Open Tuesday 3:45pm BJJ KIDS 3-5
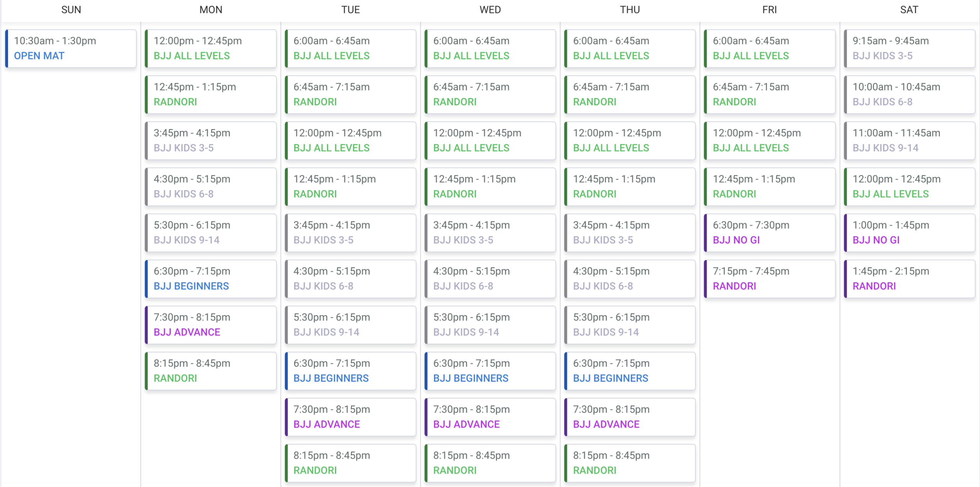This screenshot has height=487, width=980. pyautogui.click(x=350, y=233)
